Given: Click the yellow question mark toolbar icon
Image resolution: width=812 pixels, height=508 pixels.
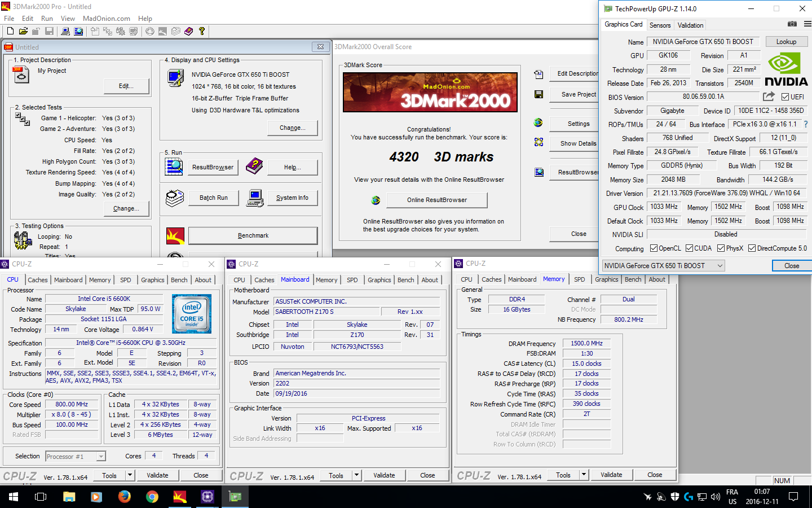Looking at the screenshot, I should [202, 32].
